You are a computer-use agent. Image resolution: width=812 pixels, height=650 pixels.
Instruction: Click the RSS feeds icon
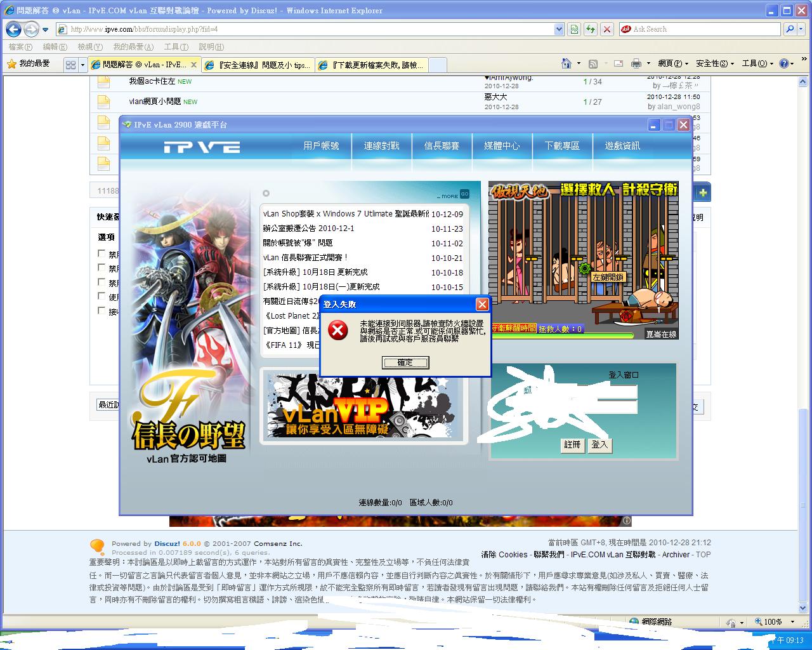pyautogui.click(x=593, y=63)
